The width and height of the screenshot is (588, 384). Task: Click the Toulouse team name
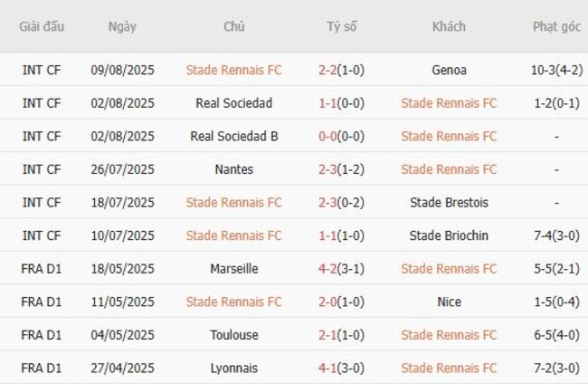coord(233,335)
